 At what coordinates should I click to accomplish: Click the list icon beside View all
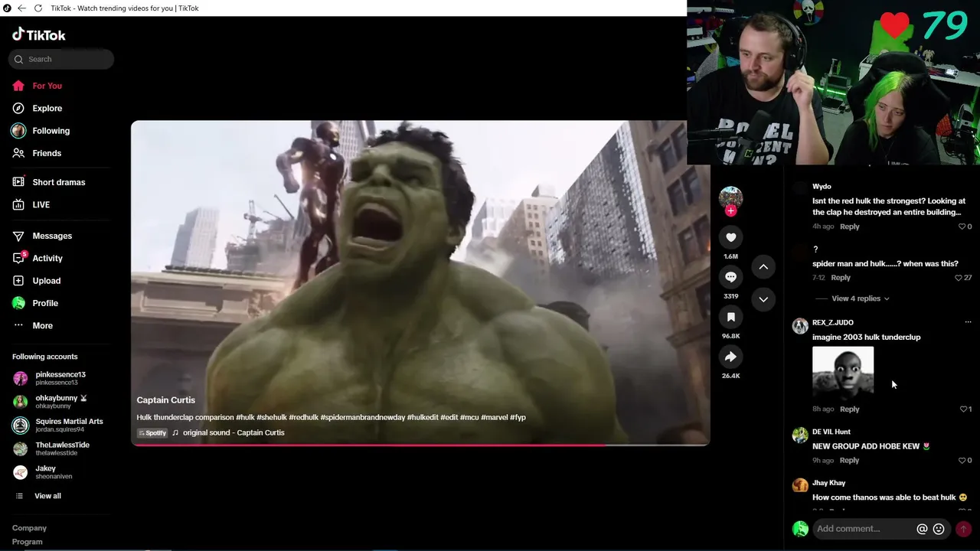pyautogui.click(x=19, y=496)
